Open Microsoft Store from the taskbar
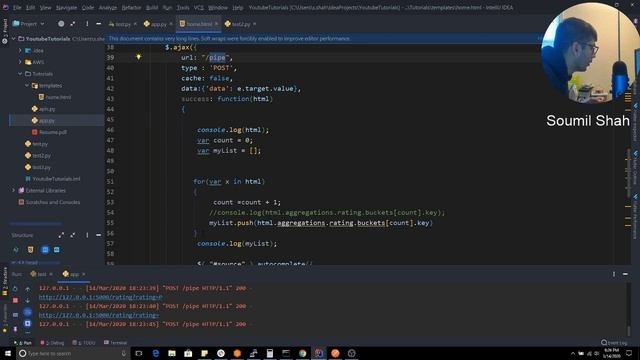Viewport: 640px width, 360px height. coord(188,353)
